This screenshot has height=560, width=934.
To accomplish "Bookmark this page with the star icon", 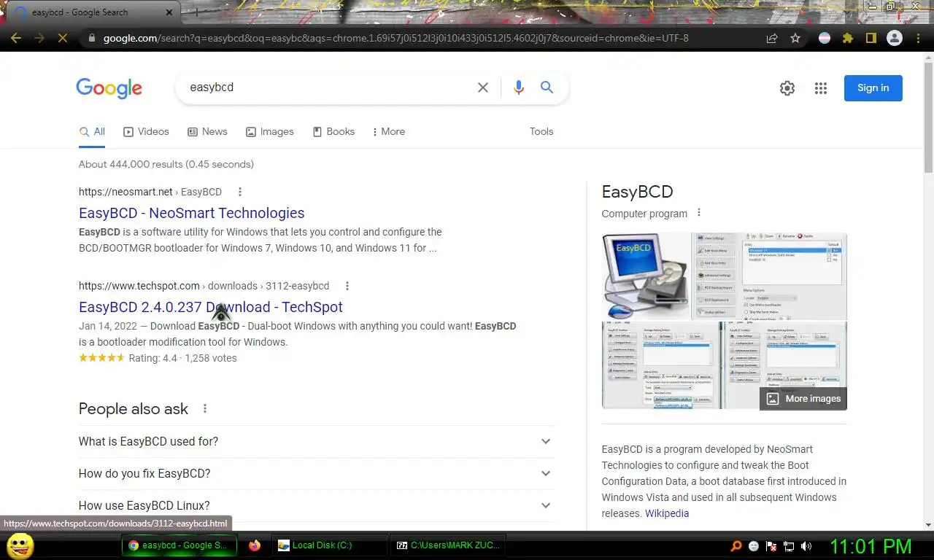I will [x=795, y=38].
